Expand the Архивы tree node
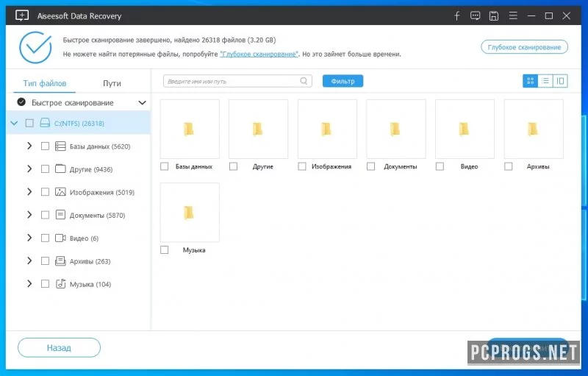The height and width of the screenshot is (376, 588). pyautogui.click(x=29, y=260)
